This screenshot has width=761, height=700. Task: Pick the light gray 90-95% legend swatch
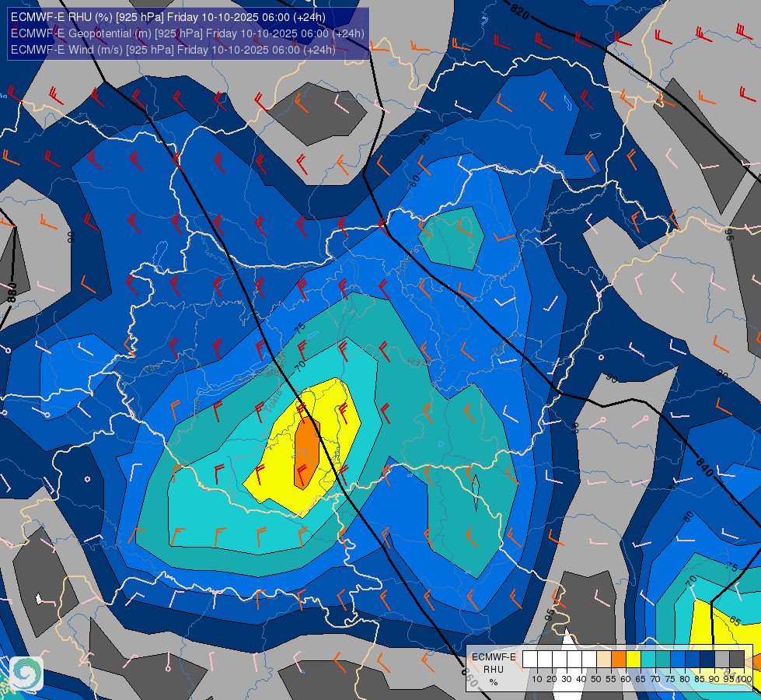click(x=722, y=659)
